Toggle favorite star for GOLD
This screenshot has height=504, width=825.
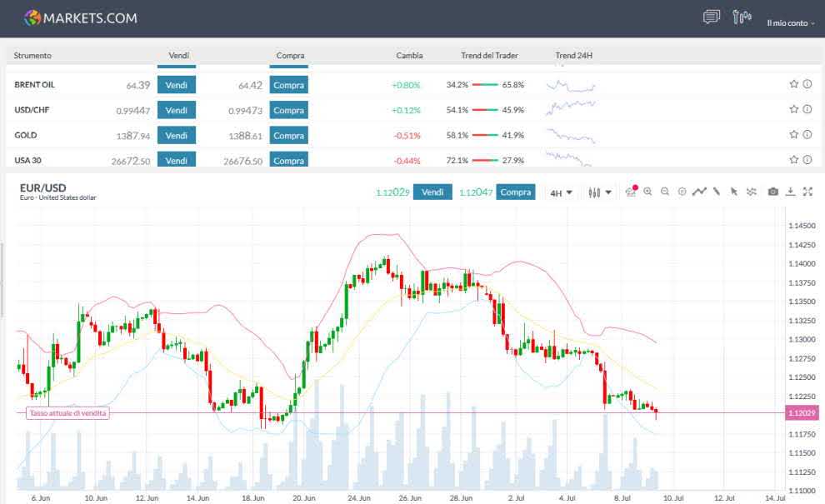pos(793,135)
